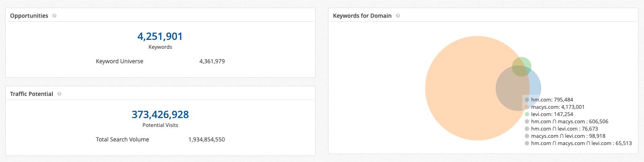Click the help icon next to Keywords for Domain

(x=398, y=16)
